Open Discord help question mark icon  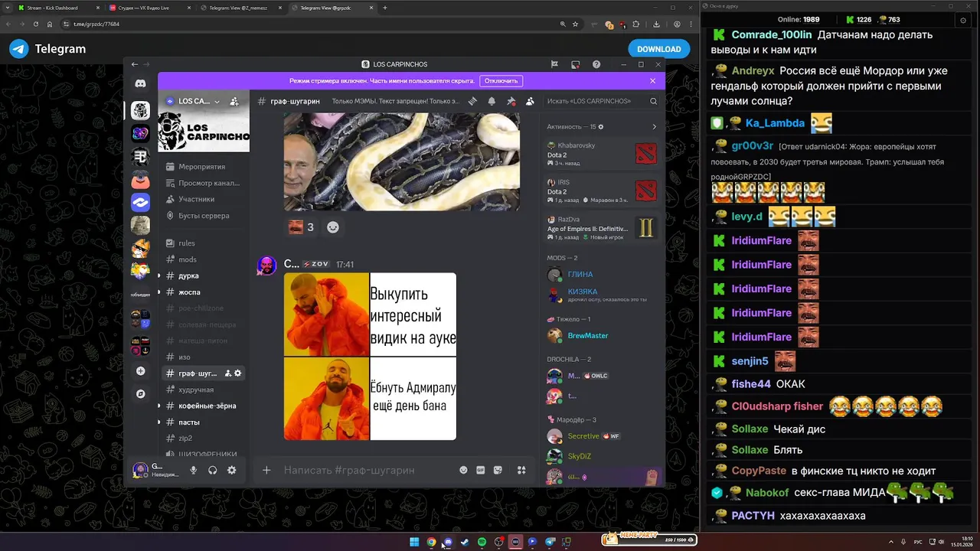tap(596, 64)
